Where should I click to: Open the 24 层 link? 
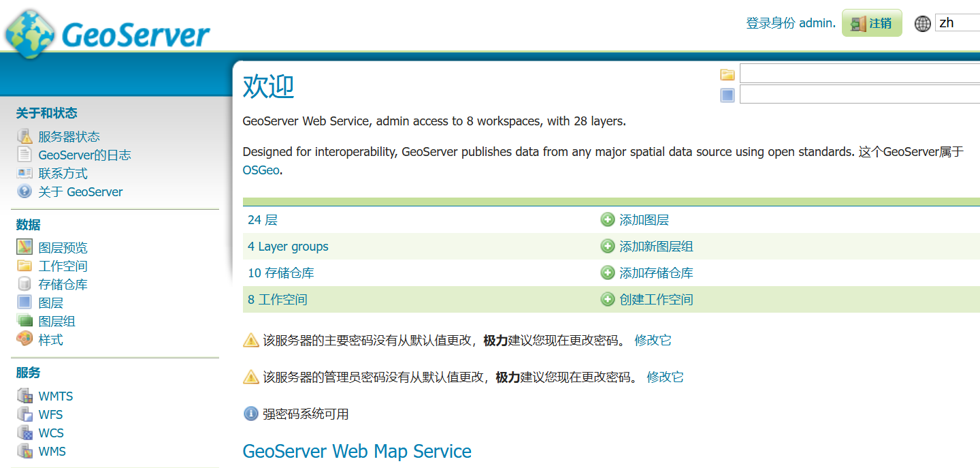tap(263, 219)
